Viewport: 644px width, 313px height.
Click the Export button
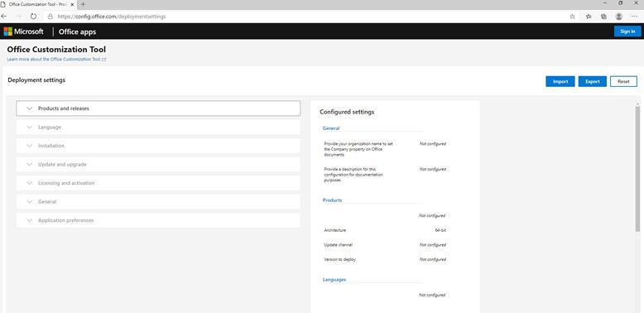pyautogui.click(x=592, y=81)
